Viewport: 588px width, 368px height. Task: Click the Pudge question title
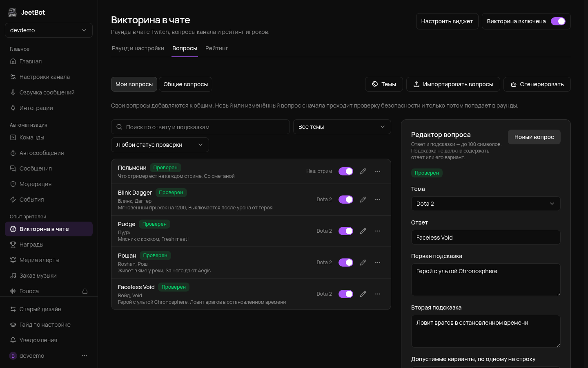pyautogui.click(x=127, y=224)
